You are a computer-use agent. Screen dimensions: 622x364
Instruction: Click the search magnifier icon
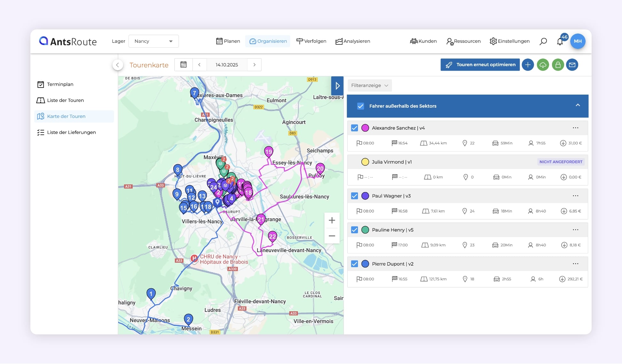543,41
